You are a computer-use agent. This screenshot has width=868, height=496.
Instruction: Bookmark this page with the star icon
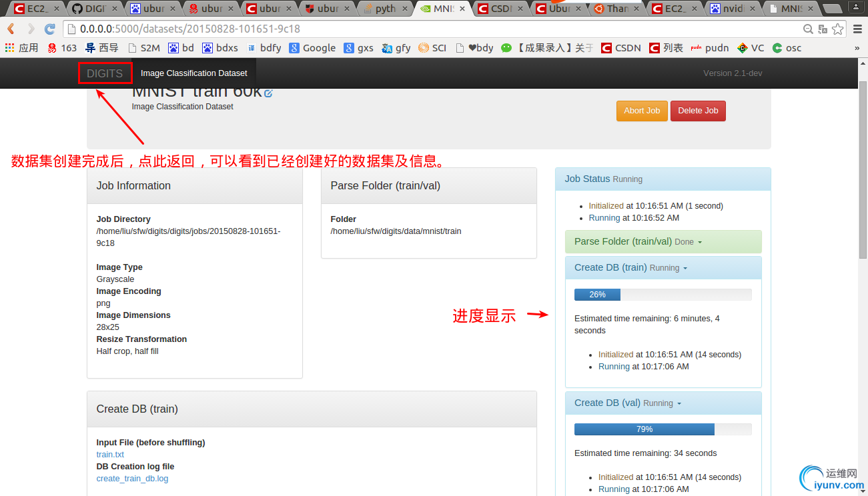(x=837, y=29)
